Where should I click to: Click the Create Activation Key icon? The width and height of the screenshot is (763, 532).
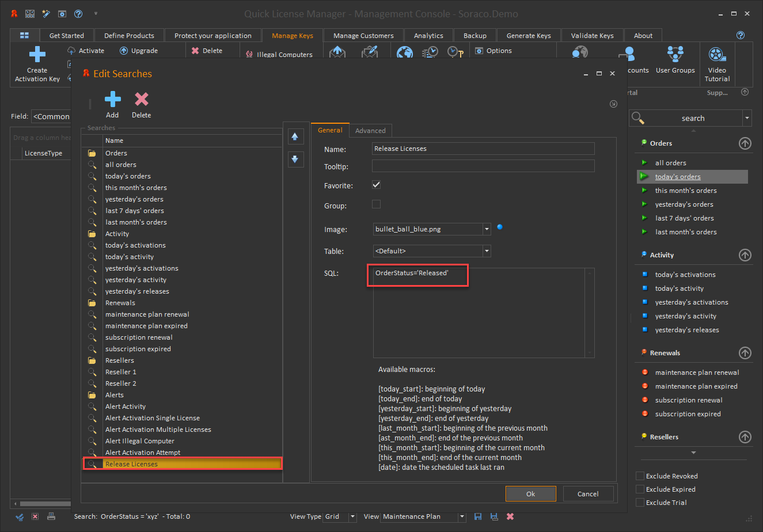click(37, 55)
